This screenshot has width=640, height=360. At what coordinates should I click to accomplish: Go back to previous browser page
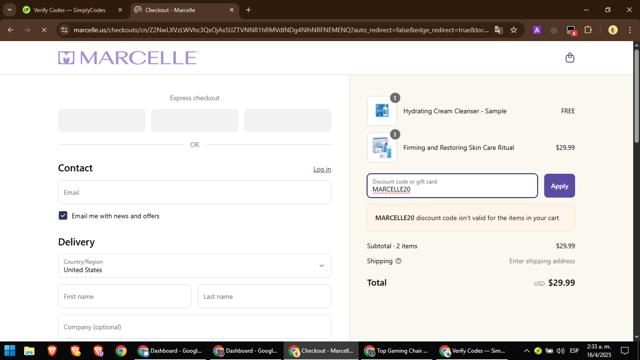click(11, 30)
